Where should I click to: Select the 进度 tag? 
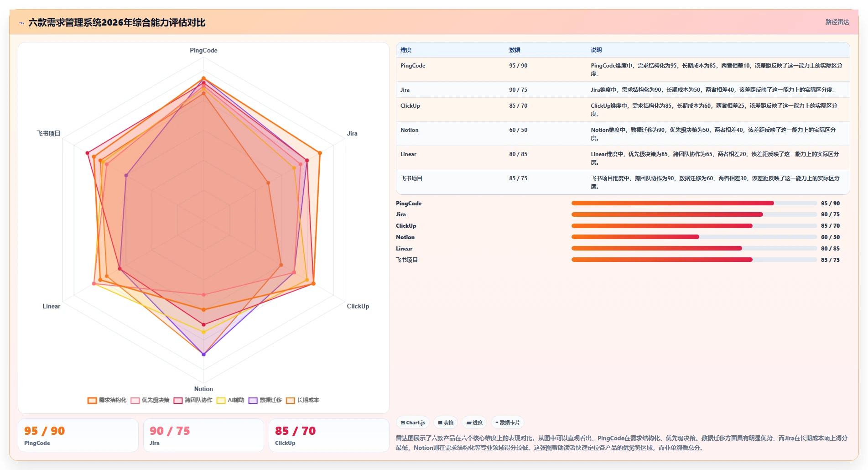click(474, 423)
